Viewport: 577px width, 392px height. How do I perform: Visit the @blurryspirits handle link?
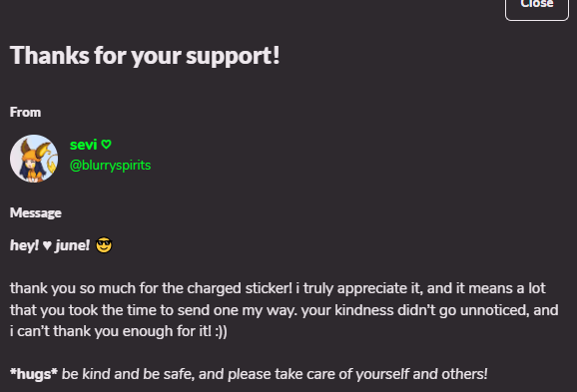click(110, 166)
